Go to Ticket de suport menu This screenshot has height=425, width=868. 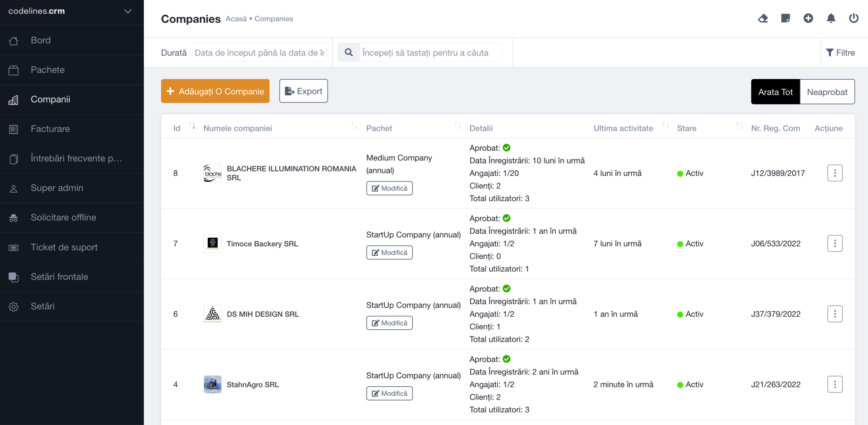[x=64, y=247]
